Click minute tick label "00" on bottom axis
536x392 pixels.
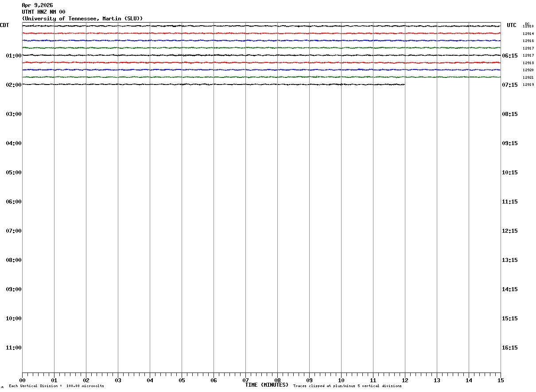[22, 380]
